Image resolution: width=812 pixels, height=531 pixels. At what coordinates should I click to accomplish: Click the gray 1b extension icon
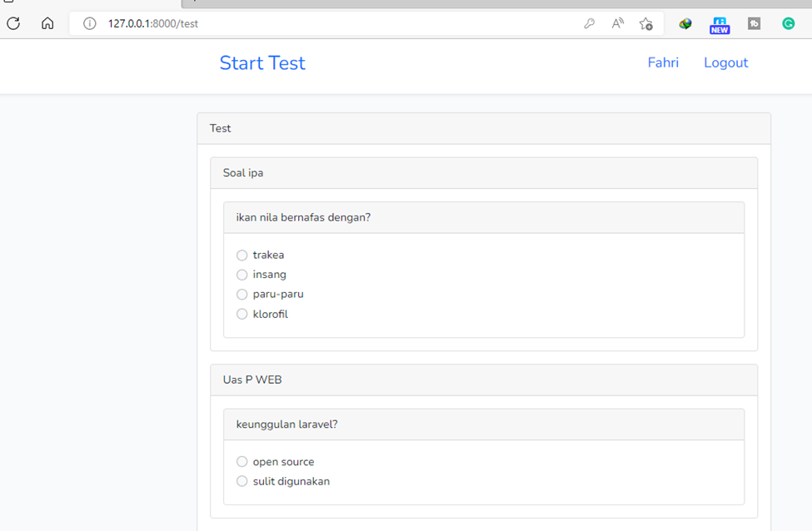click(754, 23)
